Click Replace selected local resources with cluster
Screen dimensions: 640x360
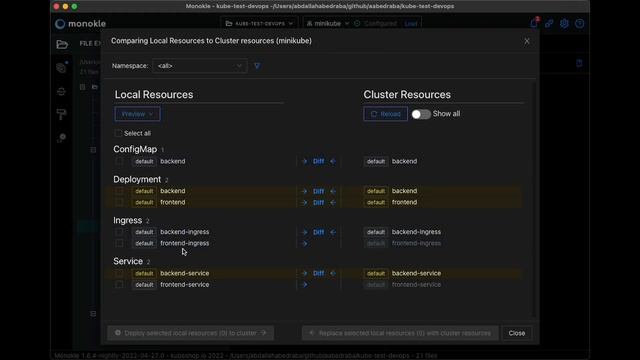point(400,333)
